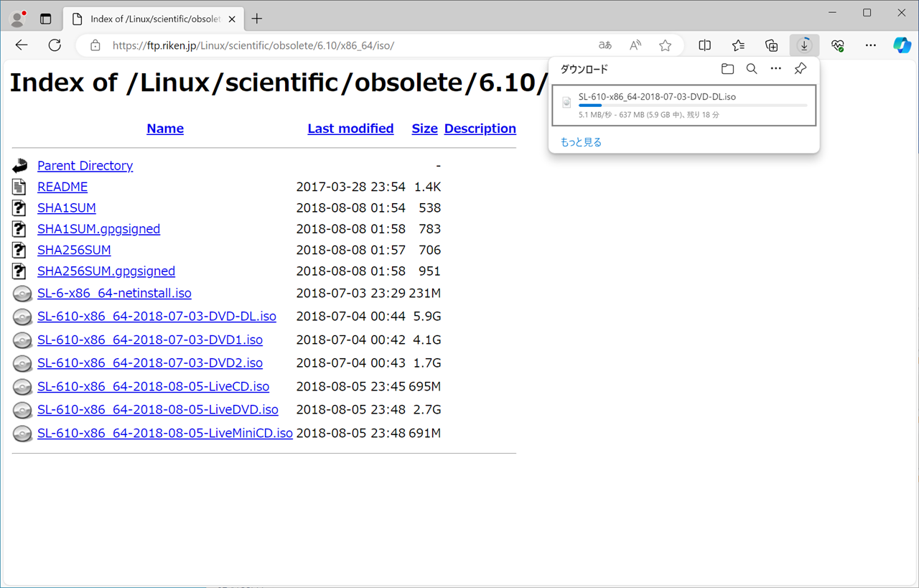Screen dimensions: 919x588
Task: Add this page to favorites
Action: tap(666, 45)
